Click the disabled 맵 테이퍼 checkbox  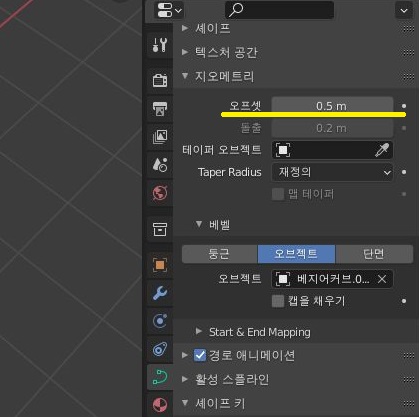click(x=278, y=194)
